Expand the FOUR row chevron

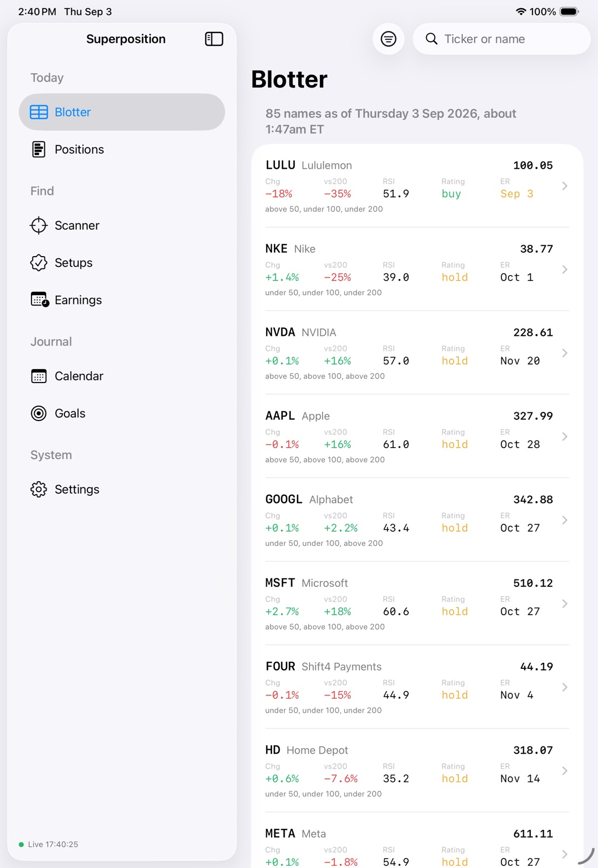coord(564,687)
